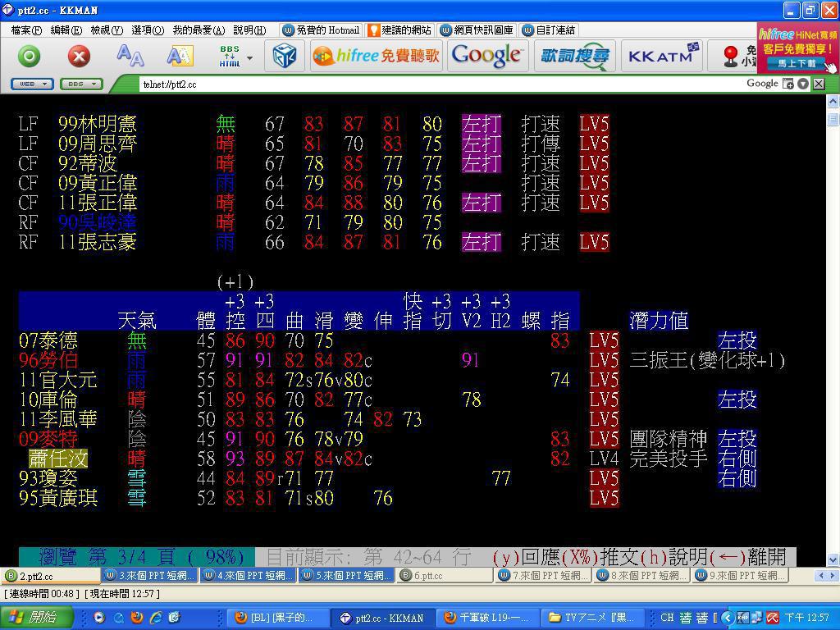Click the telnet://ptt2.cc address field
Image resolution: width=840 pixels, height=630 pixels.
[x=440, y=84]
